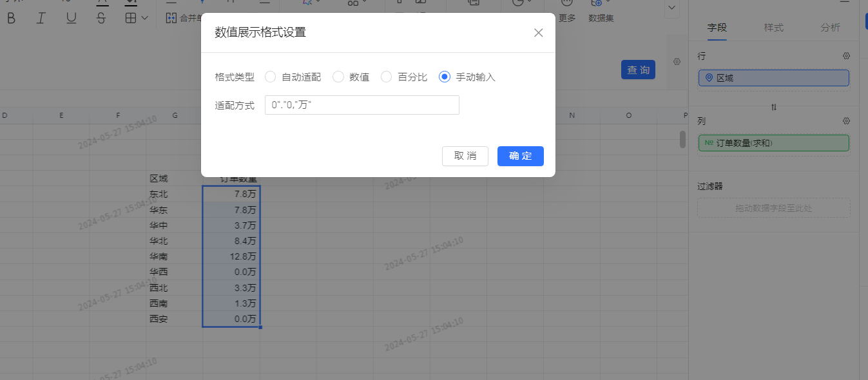
Task: Pick the 手动输入 radio button
Action: coord(444,77)
